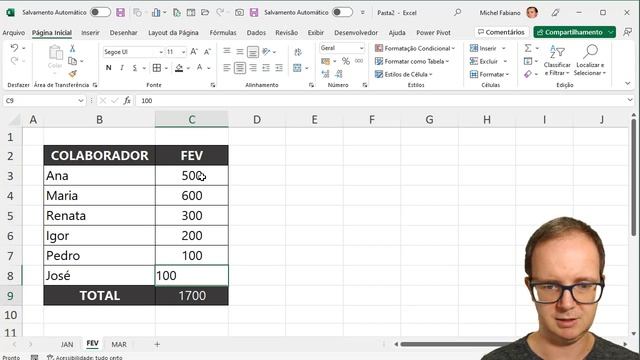This screenshot has height=360, width=640.
Task: Click the Decrease Indent icon
Action: pos(266,68)
